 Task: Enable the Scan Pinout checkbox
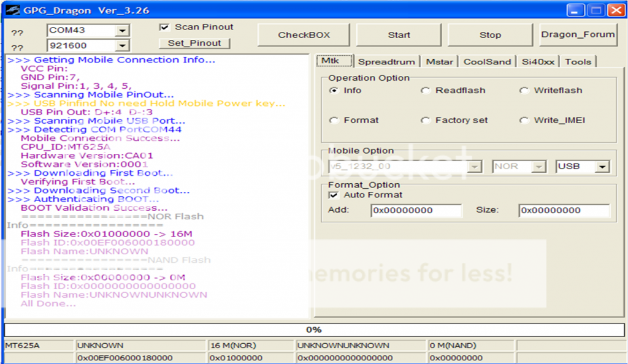click(164, 27)
